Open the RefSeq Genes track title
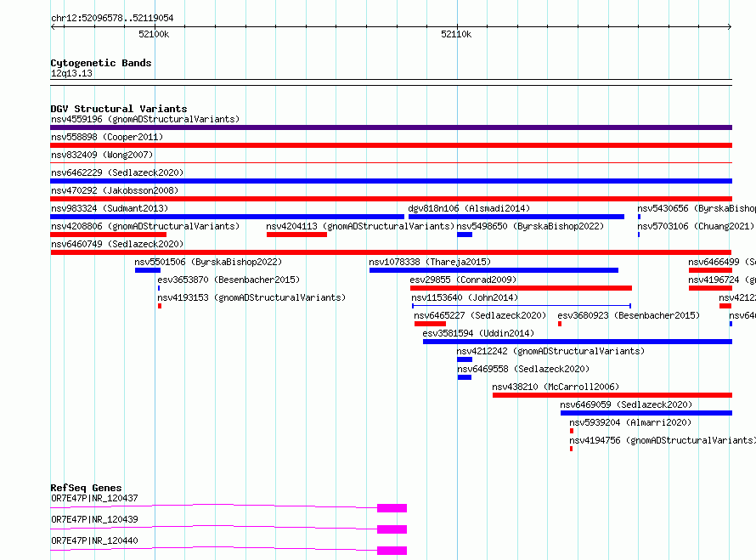The height and width of the screenshot is (560, 756). click(x=86, y=488)
